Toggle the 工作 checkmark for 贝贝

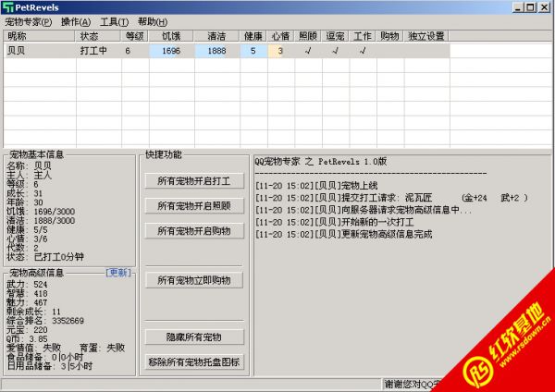363,51
